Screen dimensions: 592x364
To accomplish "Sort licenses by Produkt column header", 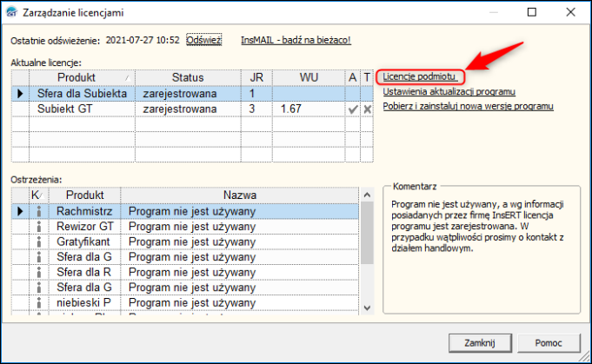I will point(82,77).
